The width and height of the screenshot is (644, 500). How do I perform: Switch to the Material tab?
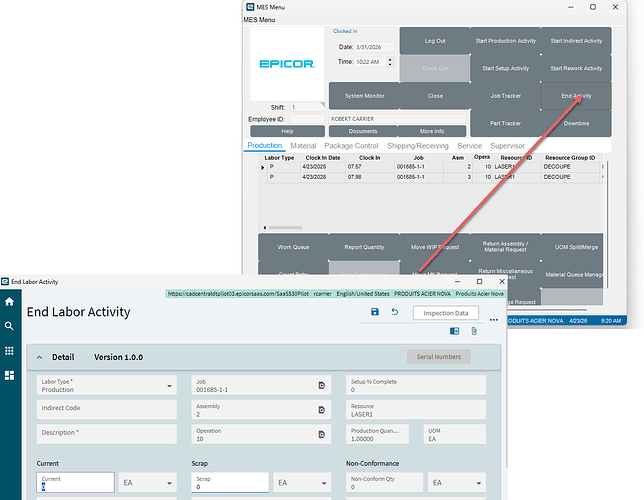coord(303,146)
